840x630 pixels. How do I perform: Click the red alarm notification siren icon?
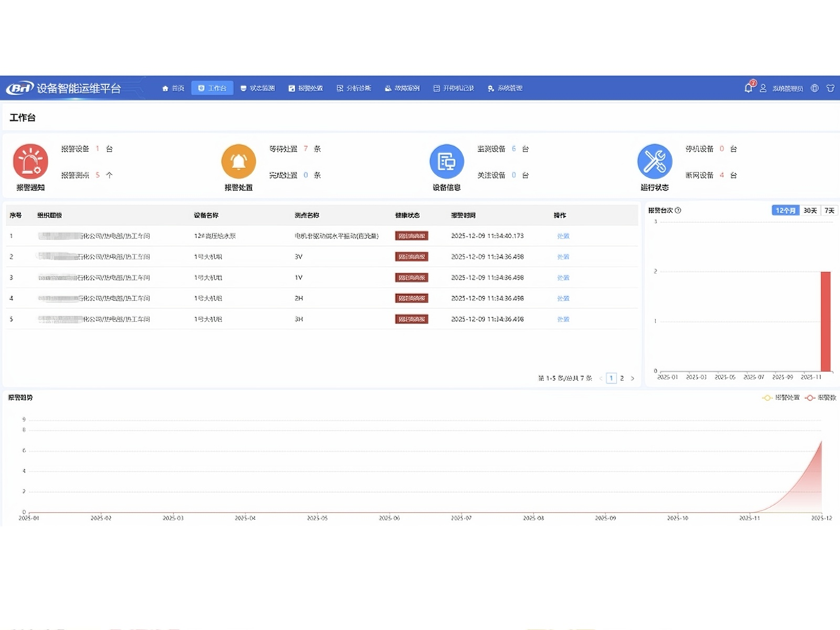tap(30, 161)
